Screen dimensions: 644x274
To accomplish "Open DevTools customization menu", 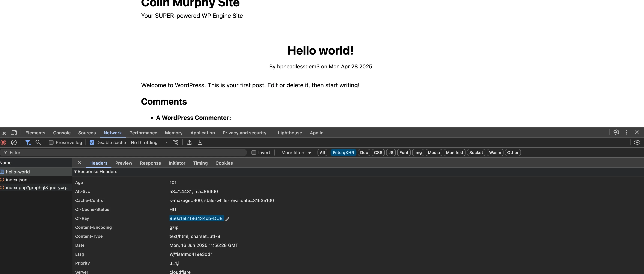I will click(x=627, y=133).
